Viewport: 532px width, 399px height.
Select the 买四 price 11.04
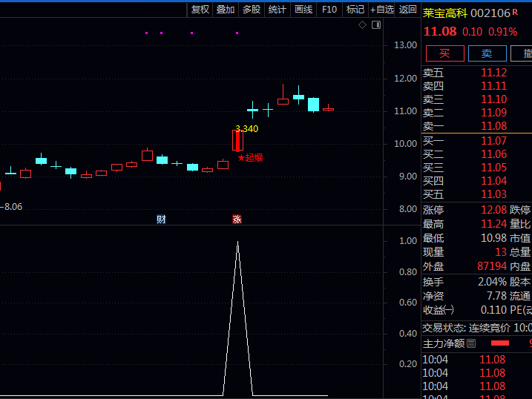coord(493,181)
